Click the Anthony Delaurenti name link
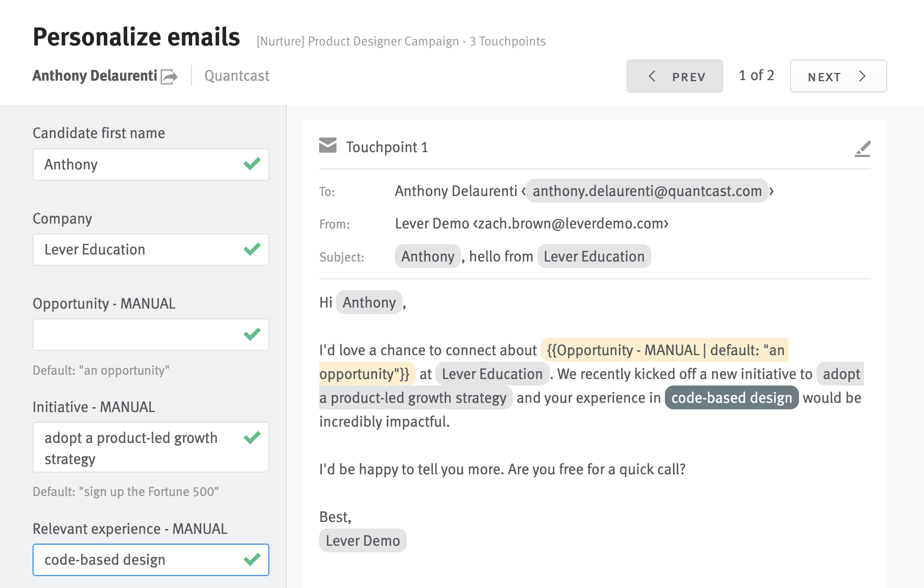This screenshot has height=588, width=924. click(95, 76)
